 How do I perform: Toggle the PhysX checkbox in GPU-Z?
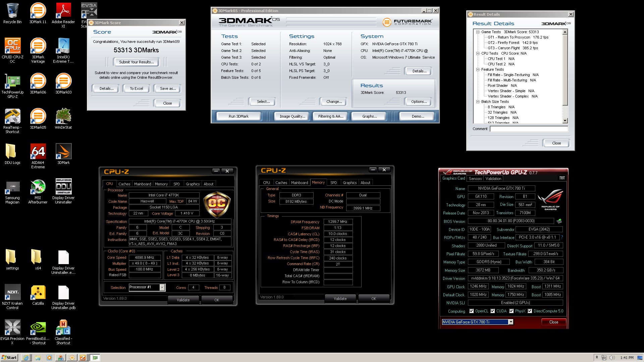coord(511,311)
